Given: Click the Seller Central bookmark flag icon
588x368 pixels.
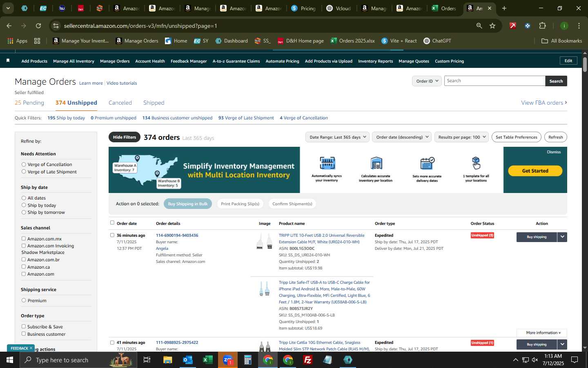Looking at the screenshot, I should pyautogui.click(x=8, y=61).
